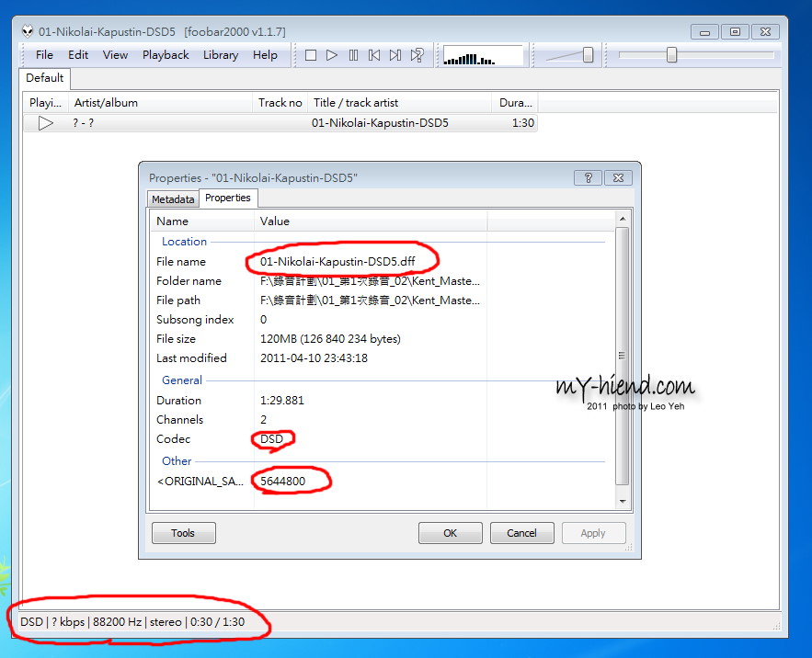The height and width of the screenshot is (658, 812).
Task: Open the View menu
Action: [x=115, y=55]
